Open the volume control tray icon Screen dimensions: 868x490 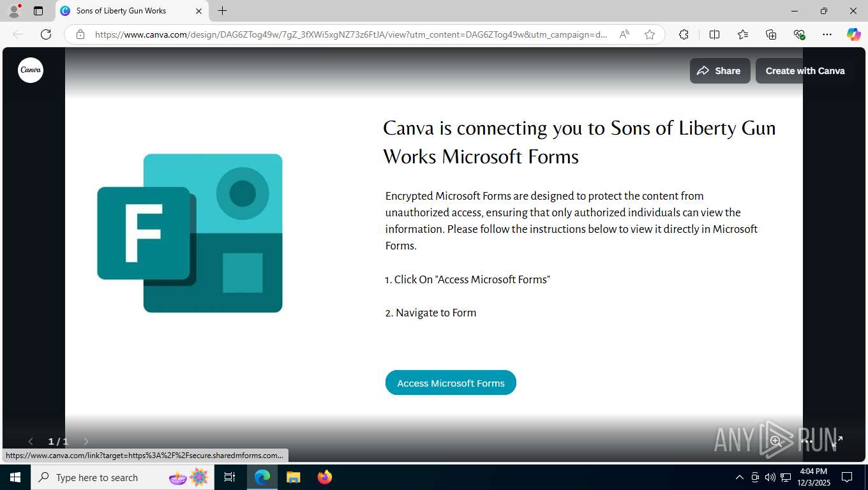[770, 477]
